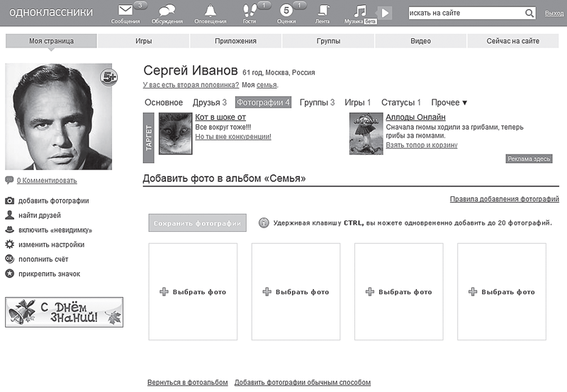This screenshot has height=392, width=567.
Task: Open Обсуждения chat bubbles icon
Action: (x=167, y=11)
